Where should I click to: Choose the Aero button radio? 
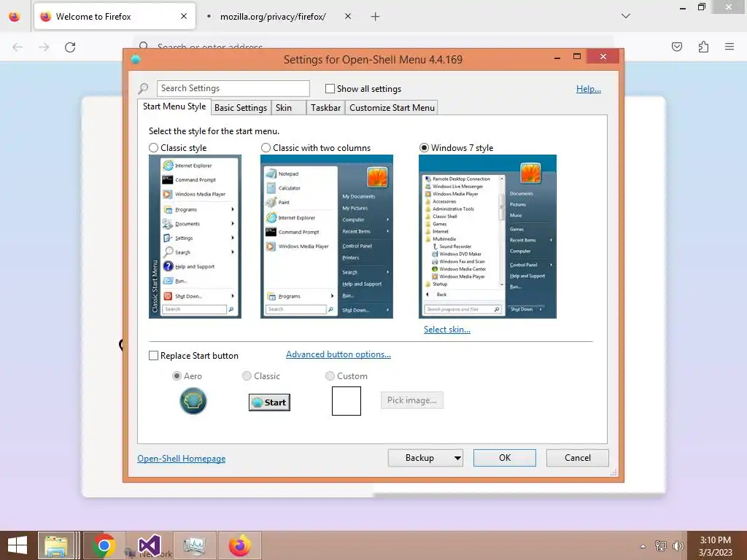[x=177, y=376]
